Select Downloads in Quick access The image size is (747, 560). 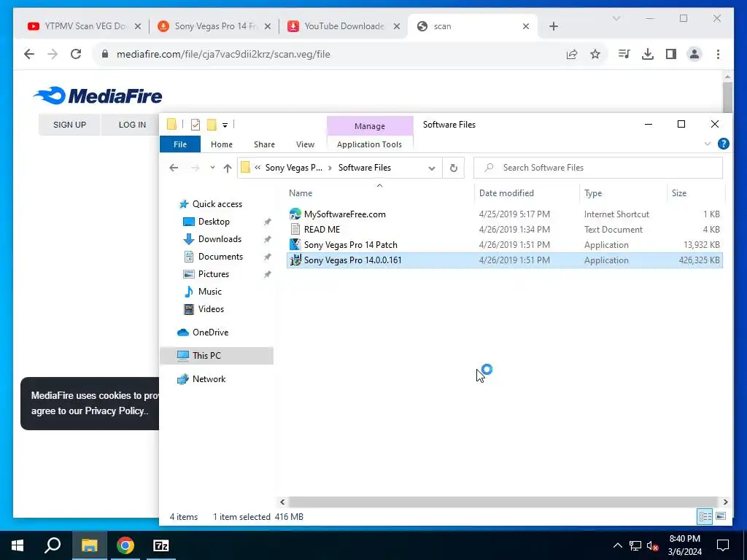coord(220,239)
